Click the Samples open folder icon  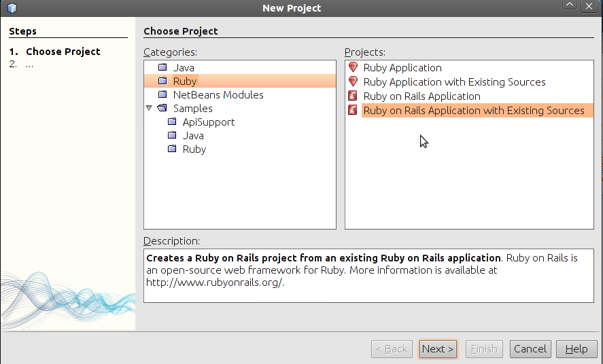point(162,108)
